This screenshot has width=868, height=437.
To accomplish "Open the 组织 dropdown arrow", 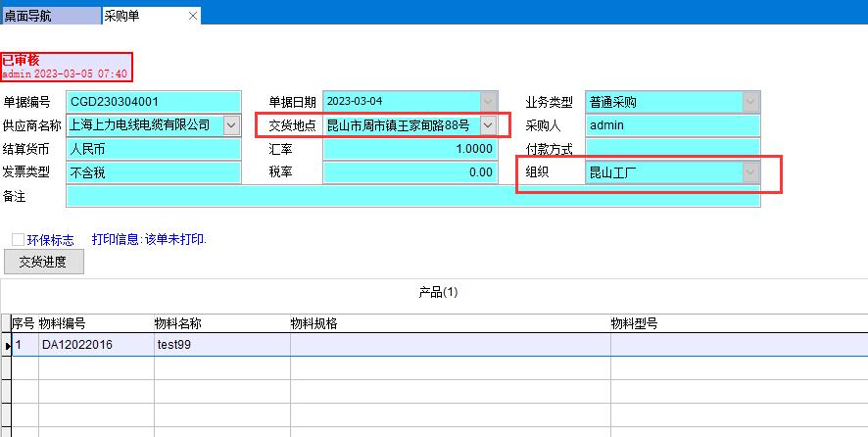I will coord(750,172).
